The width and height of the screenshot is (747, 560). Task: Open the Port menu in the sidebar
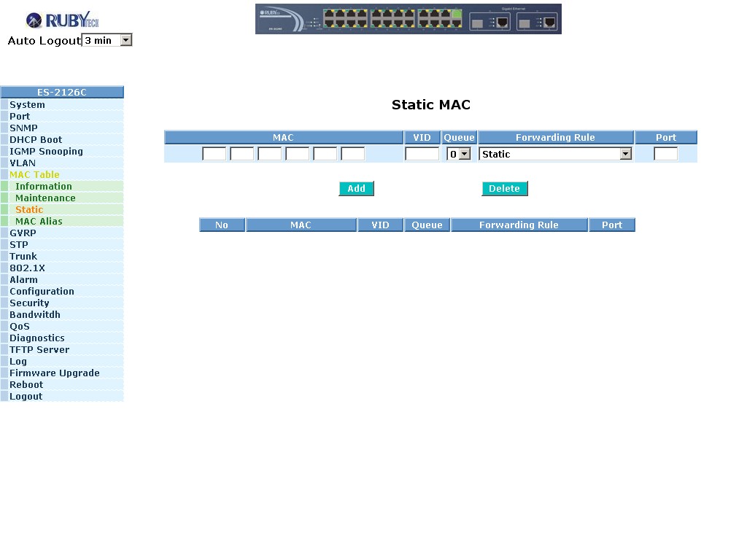point(63,117)
